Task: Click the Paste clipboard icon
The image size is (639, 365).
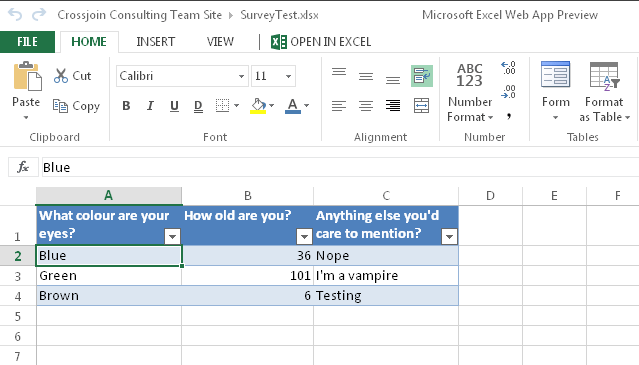Action: [27, 76]
